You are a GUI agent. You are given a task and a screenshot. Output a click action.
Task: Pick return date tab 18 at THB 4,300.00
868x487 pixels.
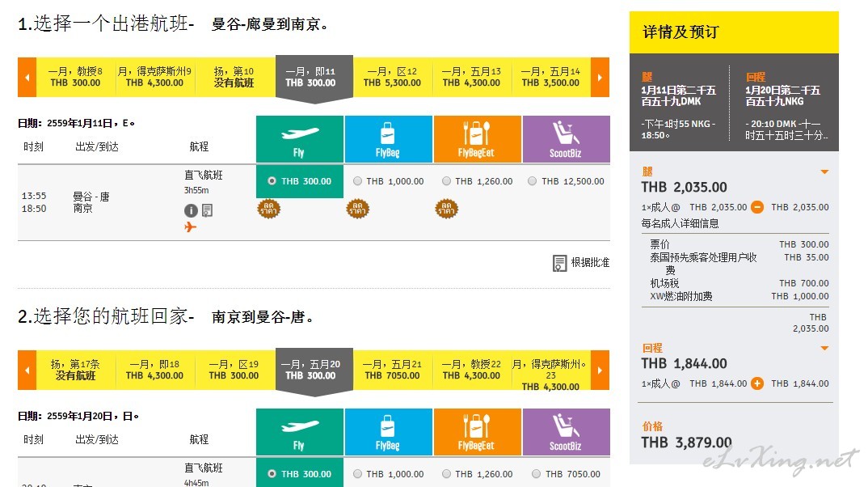154,370
